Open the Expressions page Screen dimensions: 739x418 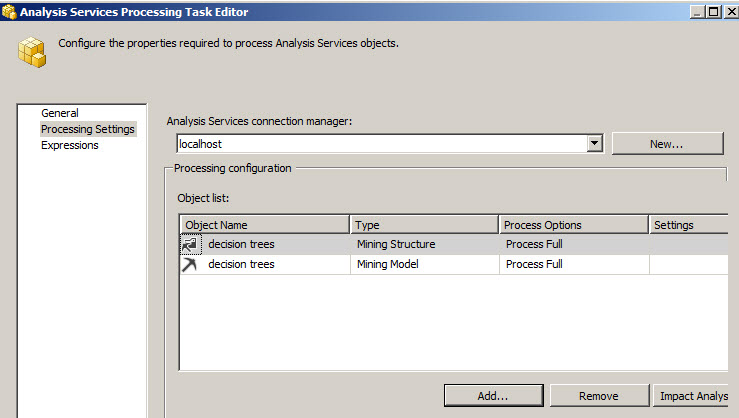coord(70,145)
